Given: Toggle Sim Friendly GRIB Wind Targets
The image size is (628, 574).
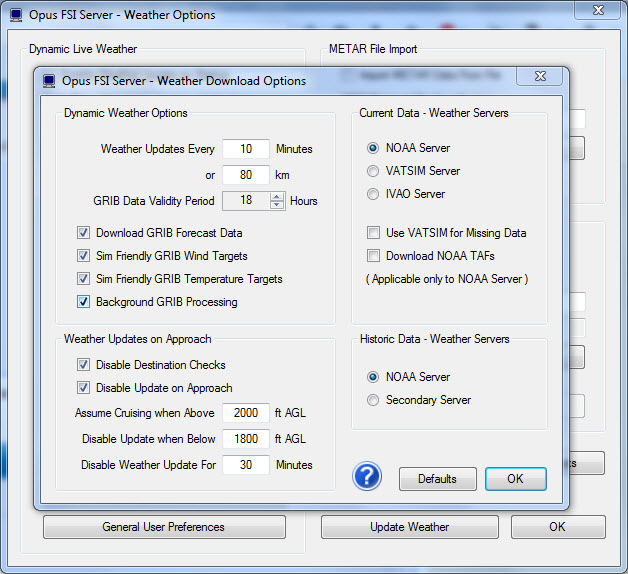Looking at the screenshot, I should pos(83,256).
